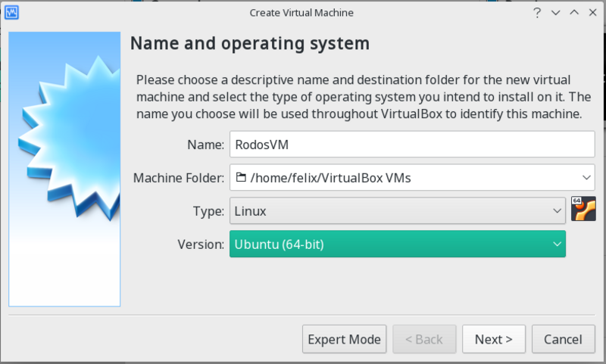606x364 pixels.
Task: Click the chevron arrow of the Type dropdown
Action: click(x=557, y=211)
